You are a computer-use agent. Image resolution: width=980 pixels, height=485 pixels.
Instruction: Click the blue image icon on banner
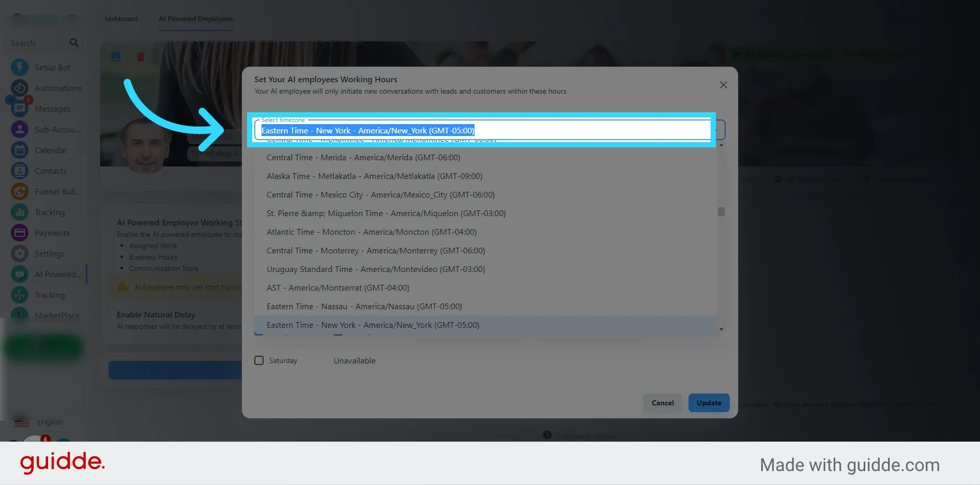pos(116,57)
